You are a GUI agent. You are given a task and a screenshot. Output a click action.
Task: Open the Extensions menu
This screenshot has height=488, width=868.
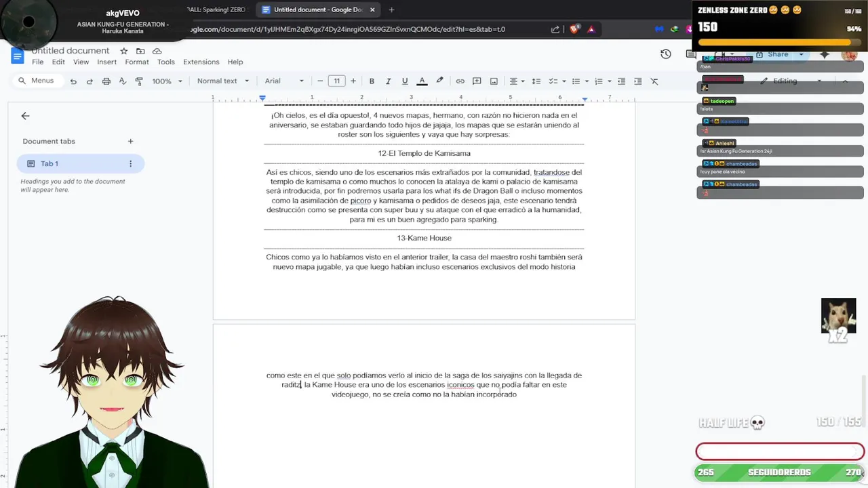201,62
